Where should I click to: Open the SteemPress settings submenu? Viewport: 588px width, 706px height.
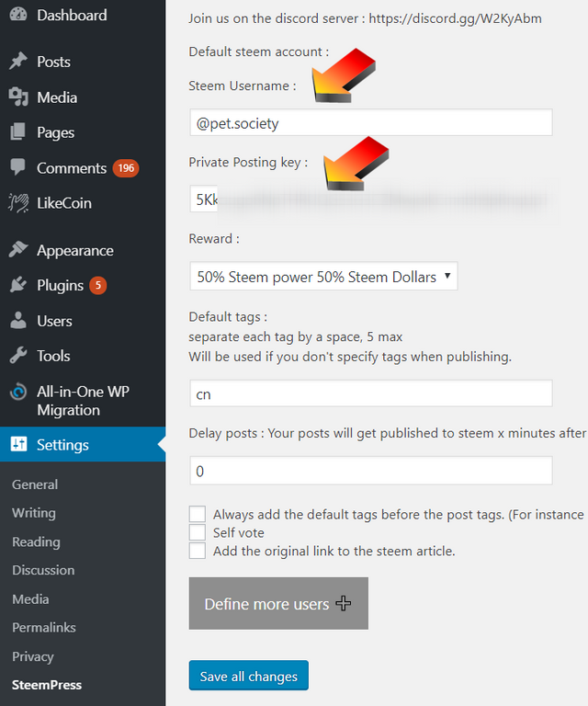click(47, 685)
